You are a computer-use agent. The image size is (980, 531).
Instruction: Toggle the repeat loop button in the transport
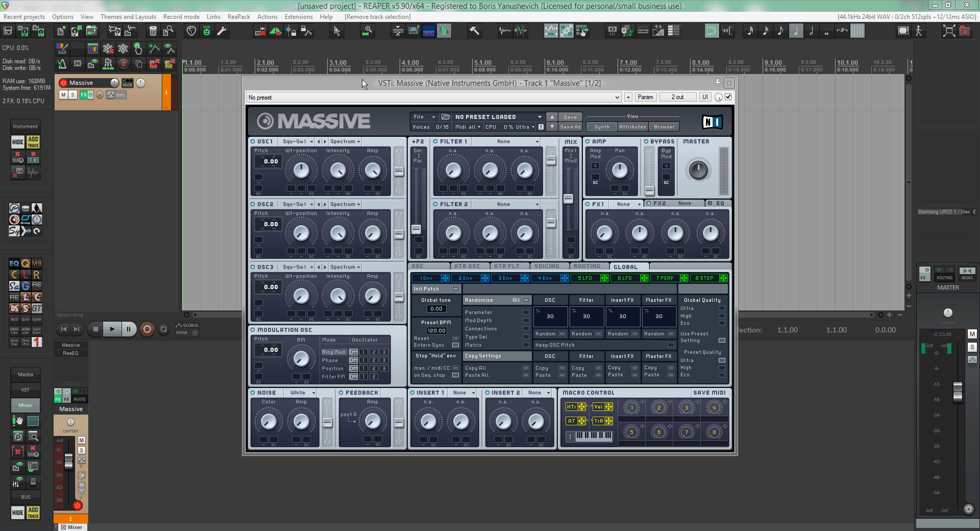pos(163,329)
